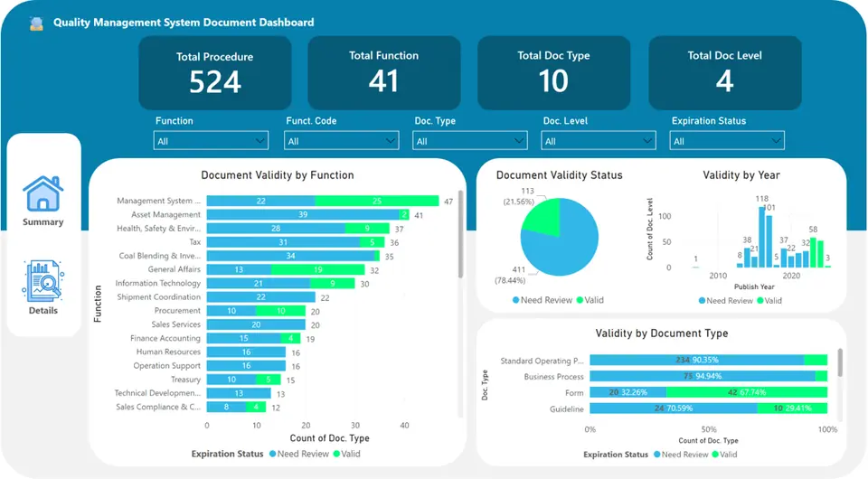Click the '411 (78.44%)' pie data label
The width and height of the screenshot is (868, 479).
510,275
